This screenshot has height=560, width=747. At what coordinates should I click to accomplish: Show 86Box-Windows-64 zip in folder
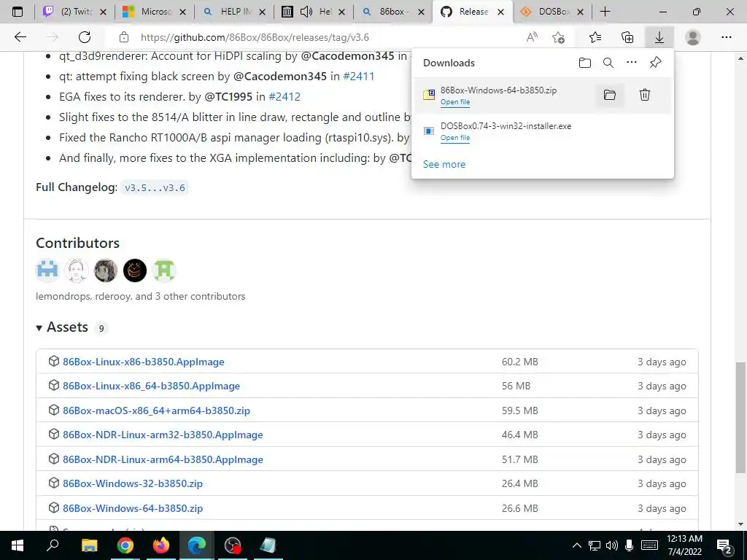pos(610,95)
